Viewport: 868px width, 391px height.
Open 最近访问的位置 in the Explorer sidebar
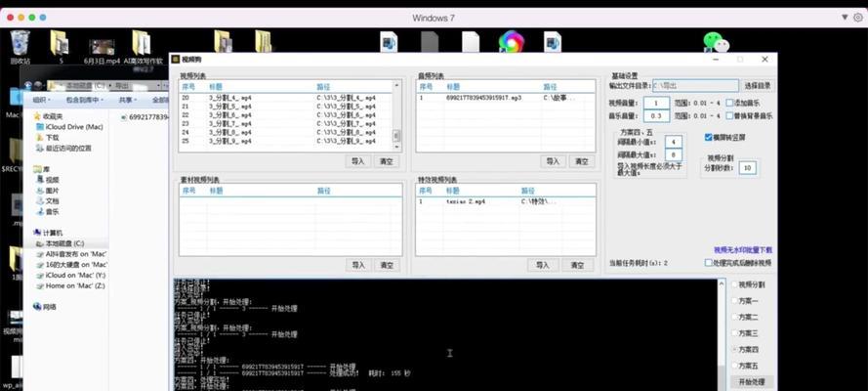click(63, 149)
